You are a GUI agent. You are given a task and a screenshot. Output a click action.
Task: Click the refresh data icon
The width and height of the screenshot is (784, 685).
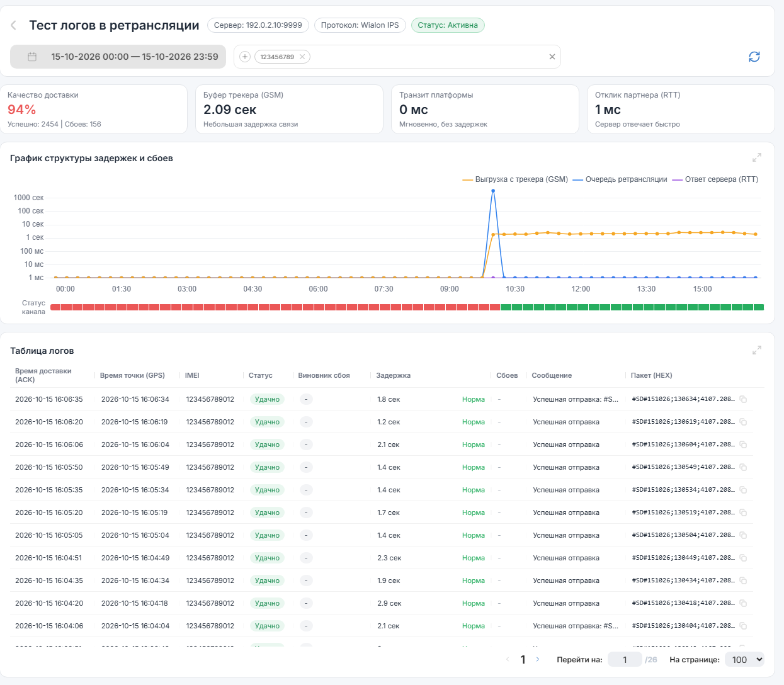pyautogui.click(x=754, y=57)
